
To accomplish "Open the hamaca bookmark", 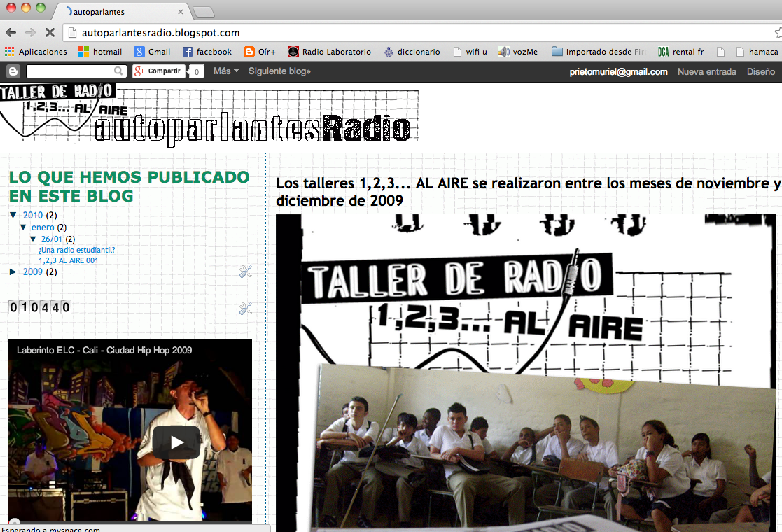I will (x=757, y=52).
